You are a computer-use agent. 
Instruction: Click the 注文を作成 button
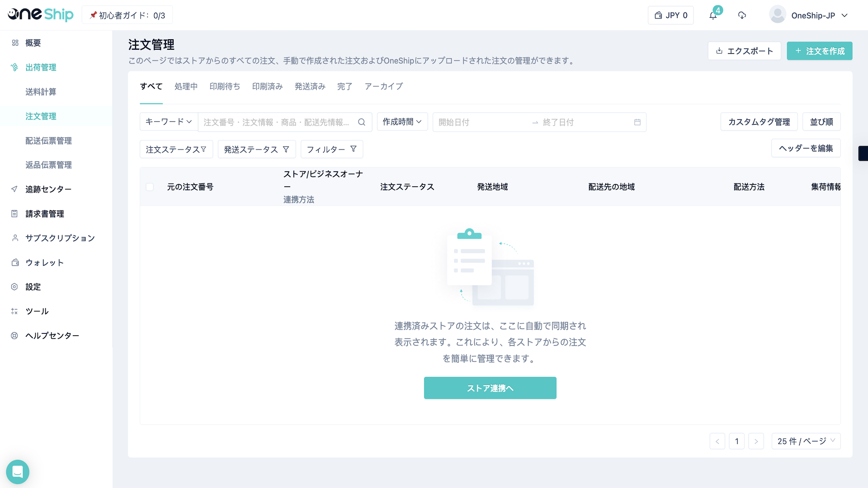819,51
